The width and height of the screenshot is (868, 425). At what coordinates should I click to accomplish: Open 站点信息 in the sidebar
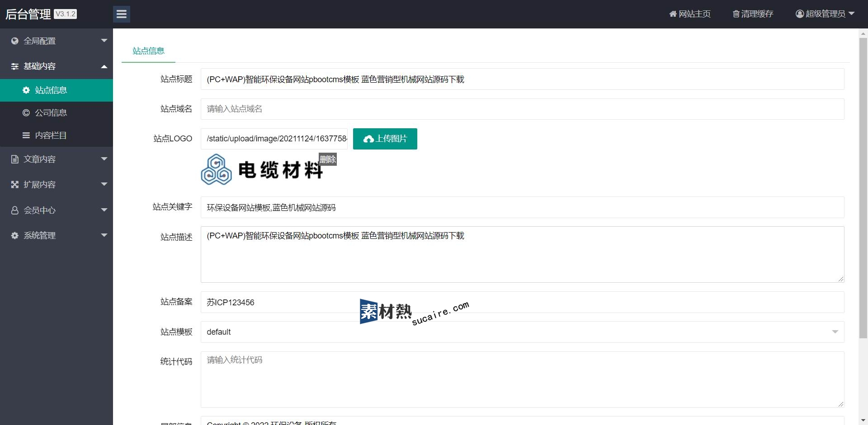51,90
